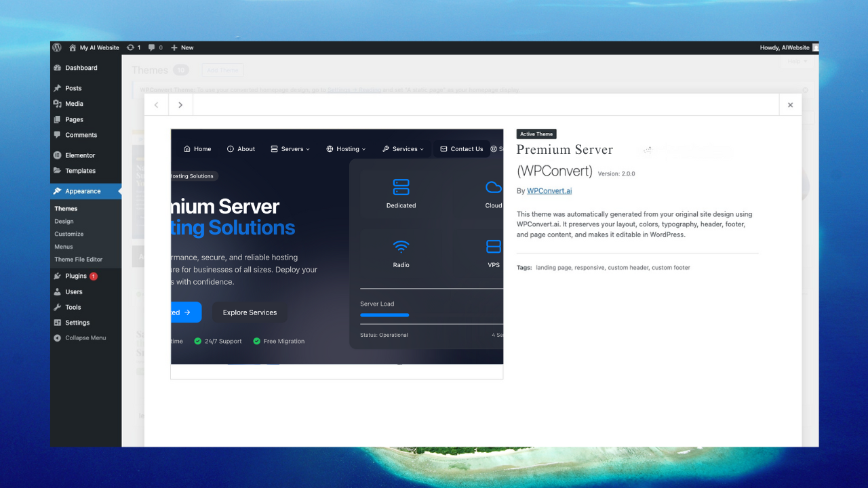Click the Appearance paintbrush icon
Screen dimensions: 868x488
[58, 191]
